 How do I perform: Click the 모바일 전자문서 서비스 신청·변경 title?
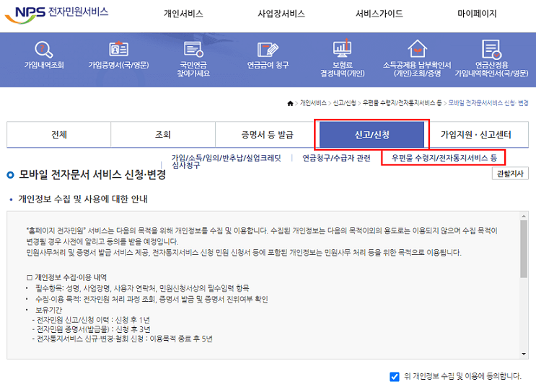[92, 175]
